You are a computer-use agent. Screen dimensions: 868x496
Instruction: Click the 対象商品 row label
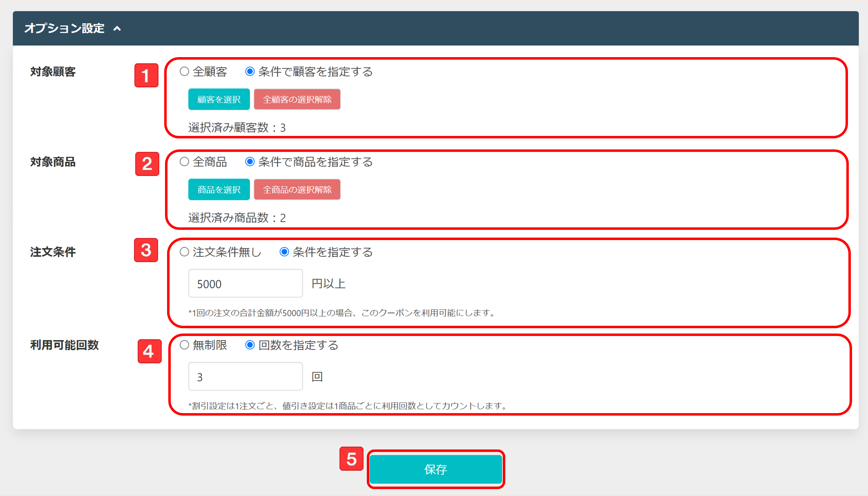point(53,162)
